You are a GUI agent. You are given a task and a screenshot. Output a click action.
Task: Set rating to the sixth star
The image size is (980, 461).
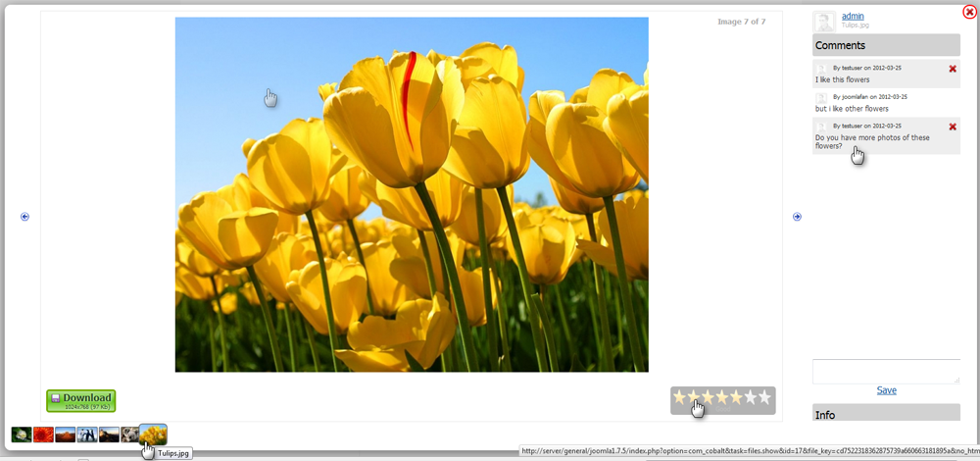751,397
